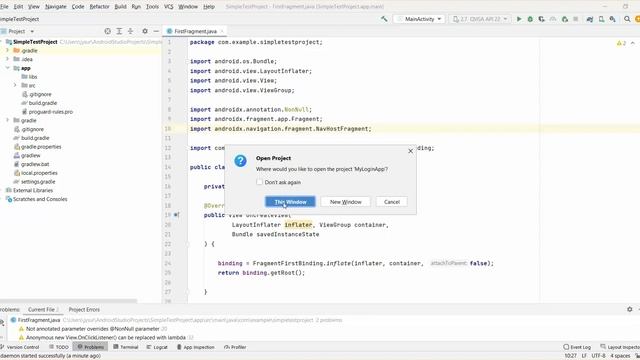Click the Profile app icon

553,19
